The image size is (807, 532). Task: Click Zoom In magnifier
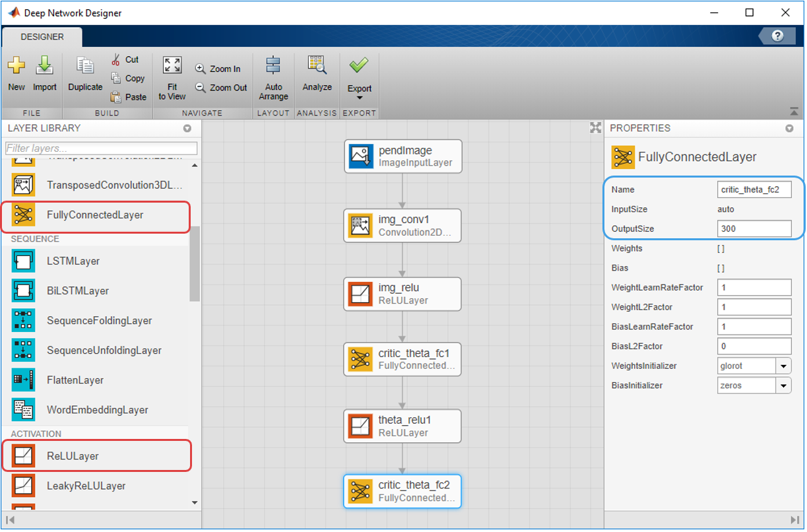(201, 69)
